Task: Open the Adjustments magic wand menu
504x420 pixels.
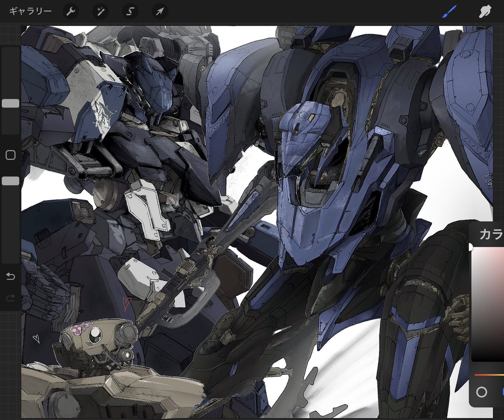Action: (x=101, y=12)
